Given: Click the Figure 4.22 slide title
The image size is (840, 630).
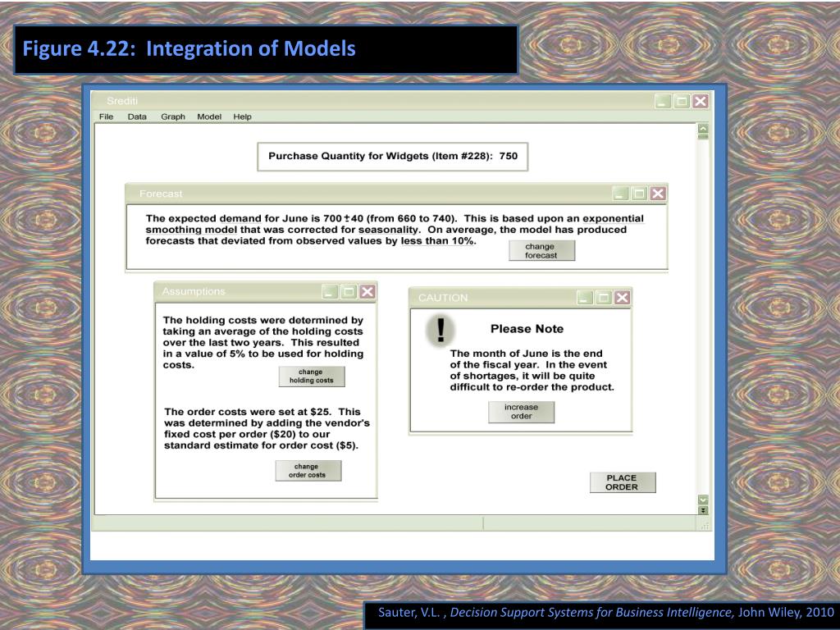Looking at the screenshot, I should (189, 48).
